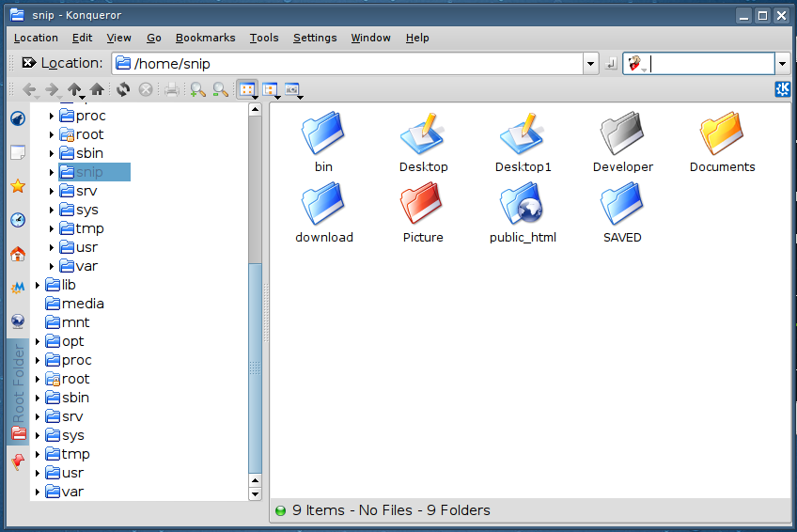
Task: Open the Picture folder
Action: [423, 213]
